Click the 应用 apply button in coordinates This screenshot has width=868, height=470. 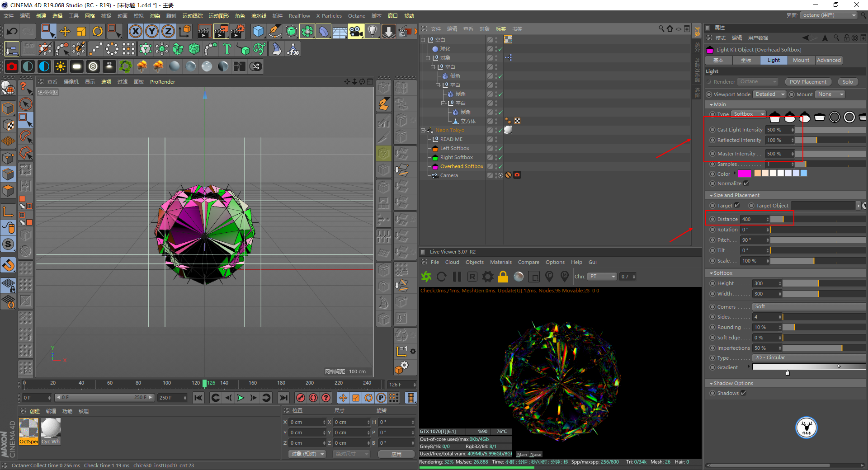click(x=396, y=454)
